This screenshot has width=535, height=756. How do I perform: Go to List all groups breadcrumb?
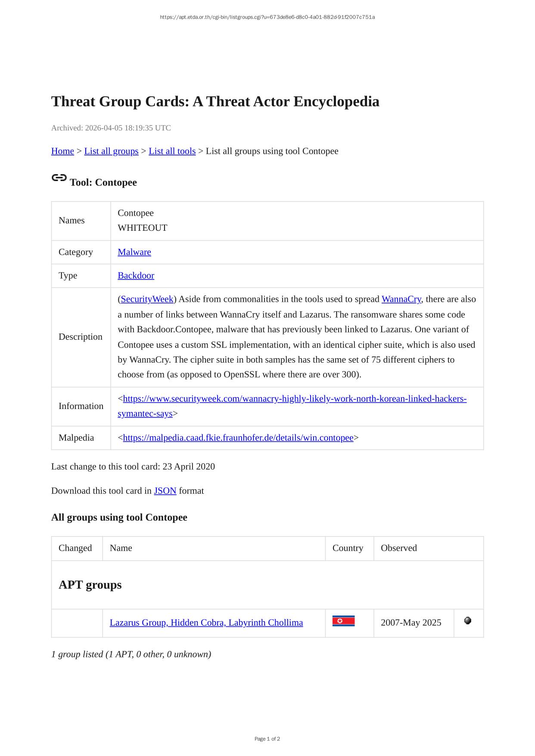(x=111, y=151)
